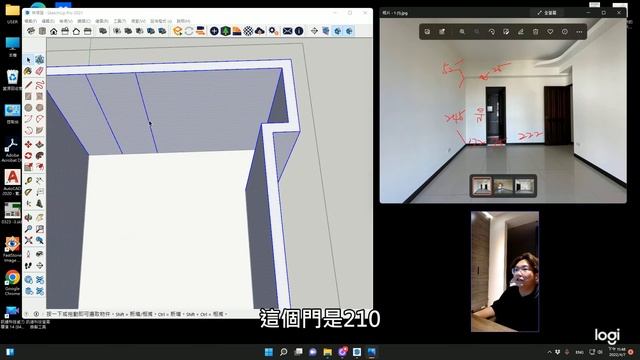Open the 檢視 View menu

[66, 21]
